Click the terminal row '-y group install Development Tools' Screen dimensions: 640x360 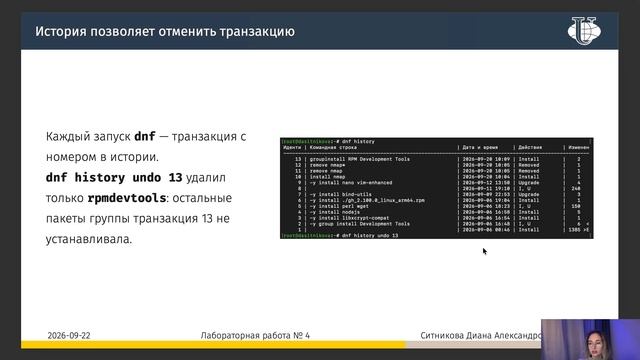pos(436,224)
